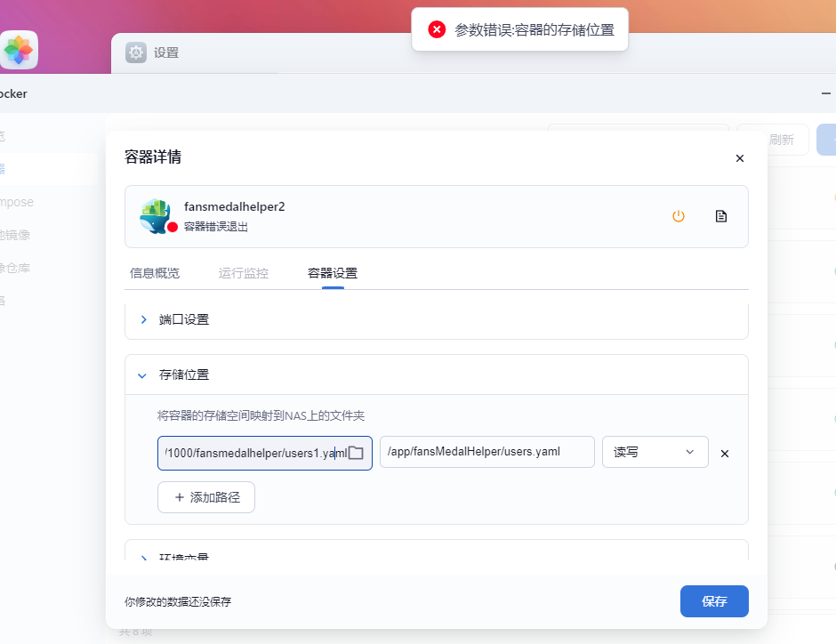Image resolution: width=836 pixels, height=644 pixels.
Task: Click the 将容器的存储空间映射到NAS上的文件夹 description
Action: click(261, 415)
